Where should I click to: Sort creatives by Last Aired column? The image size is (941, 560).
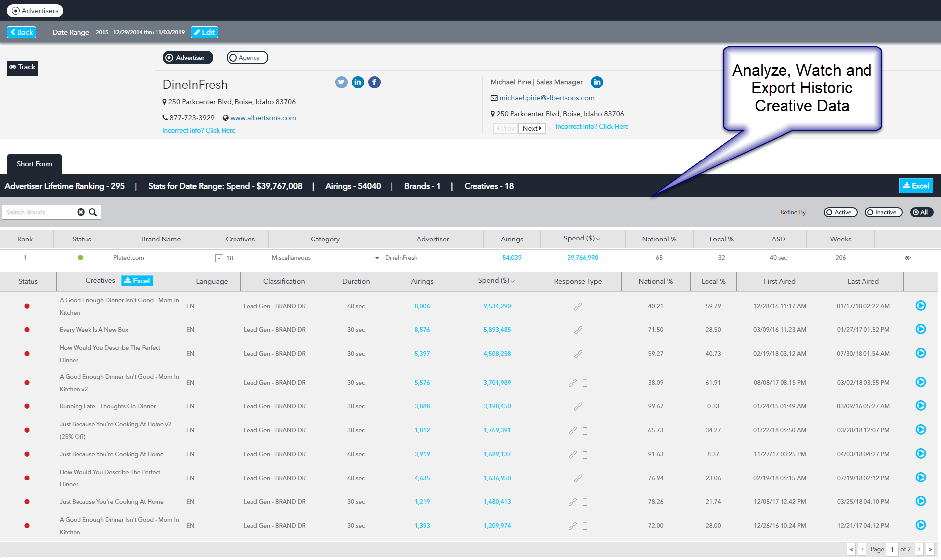pos(863,281)
